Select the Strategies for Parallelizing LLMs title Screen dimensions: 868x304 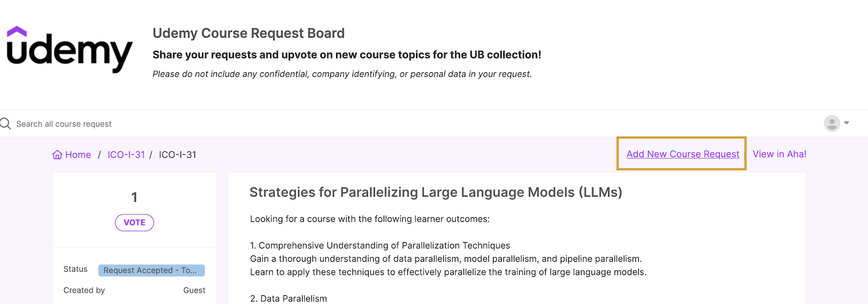pyautogui.click(x=436, y=192)
